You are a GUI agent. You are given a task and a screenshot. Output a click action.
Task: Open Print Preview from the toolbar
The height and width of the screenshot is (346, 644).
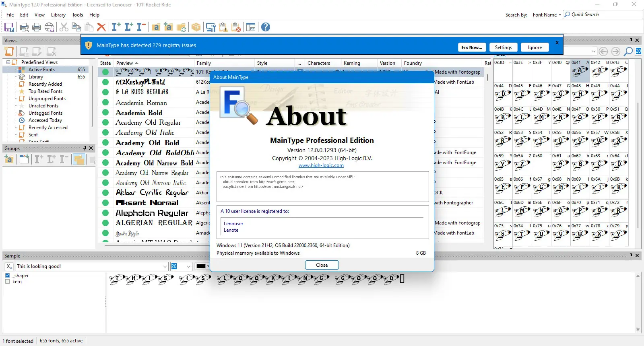click(24, 27)
